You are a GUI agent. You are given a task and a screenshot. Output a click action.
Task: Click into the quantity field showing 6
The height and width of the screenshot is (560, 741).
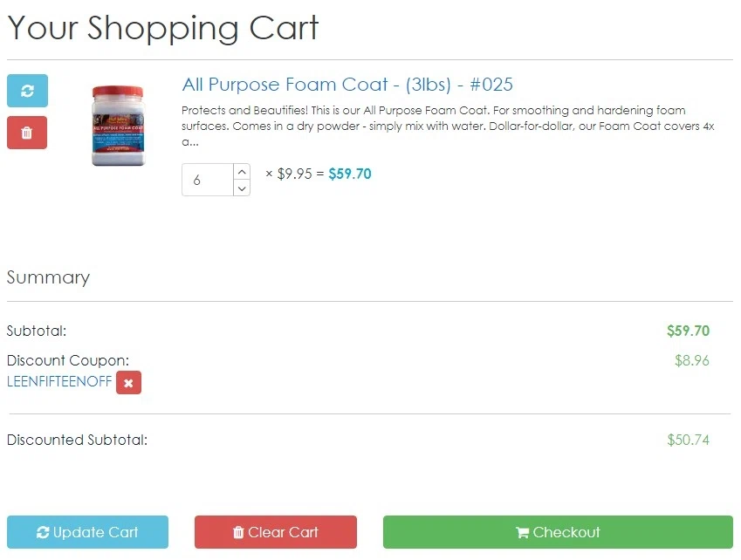click(208, 181)
